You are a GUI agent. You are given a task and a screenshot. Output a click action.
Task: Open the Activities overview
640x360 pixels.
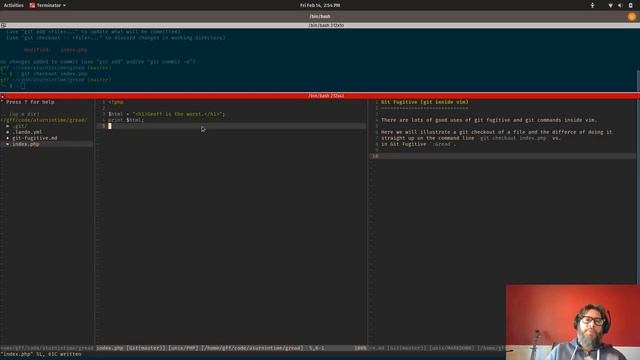point(13,5)
